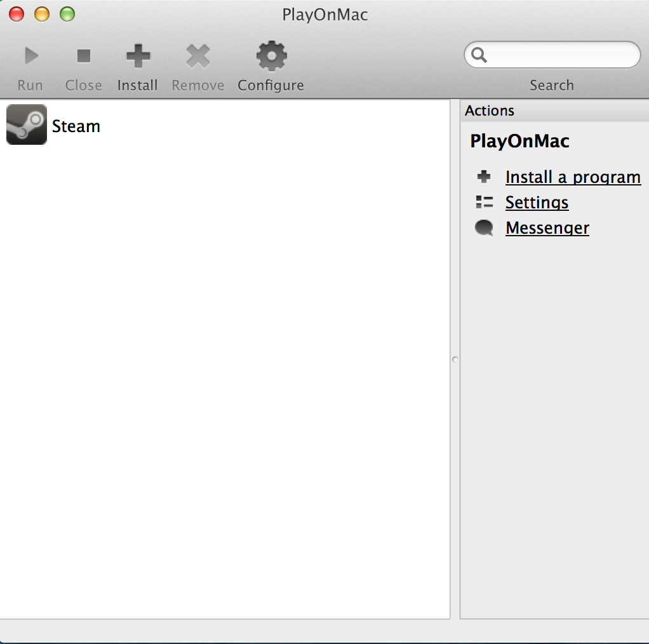Click the Close stop-square toolbar icon
The width and height of the screenshot is (649, 644).
(84, 55)
